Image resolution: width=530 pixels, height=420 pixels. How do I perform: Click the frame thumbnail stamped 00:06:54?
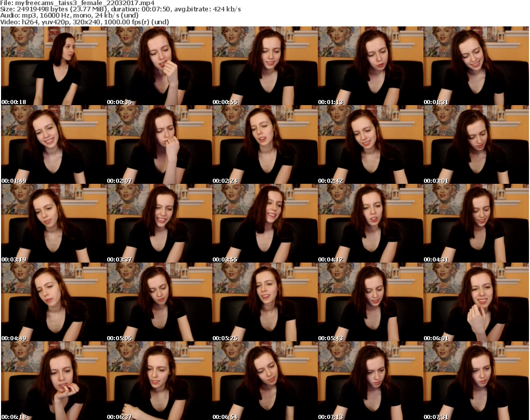click(x=265, y=381)
